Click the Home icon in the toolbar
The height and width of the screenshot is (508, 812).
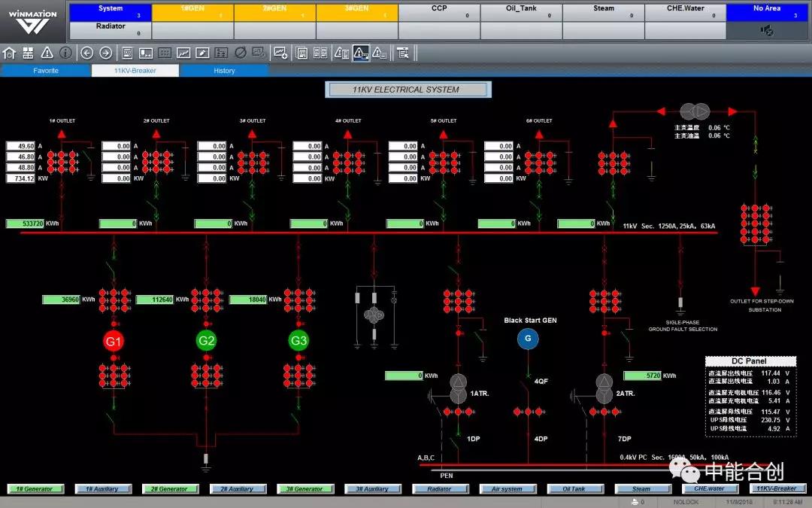pos(9,53)
